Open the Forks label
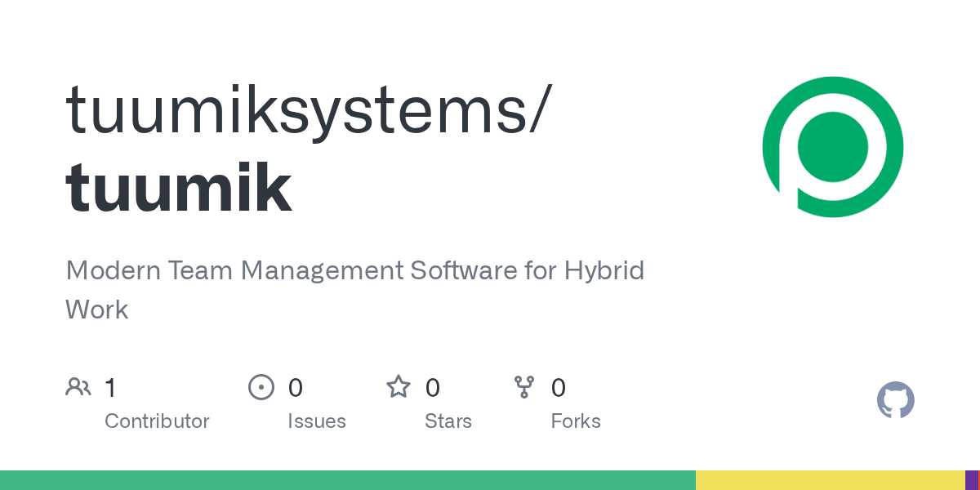This screenshot has width=980, height=490. pos(576,421)
